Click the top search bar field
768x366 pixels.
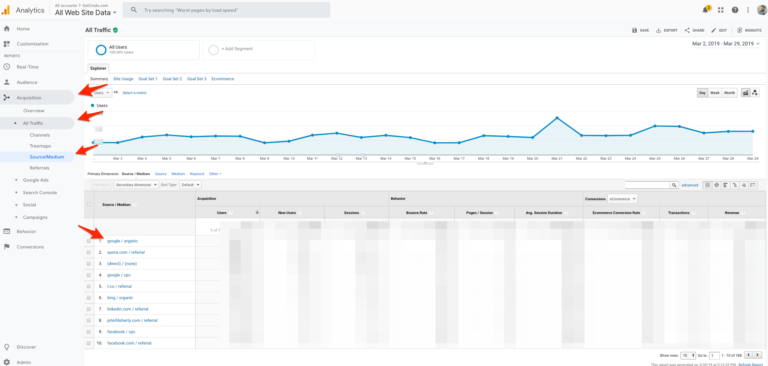[226, 10]
